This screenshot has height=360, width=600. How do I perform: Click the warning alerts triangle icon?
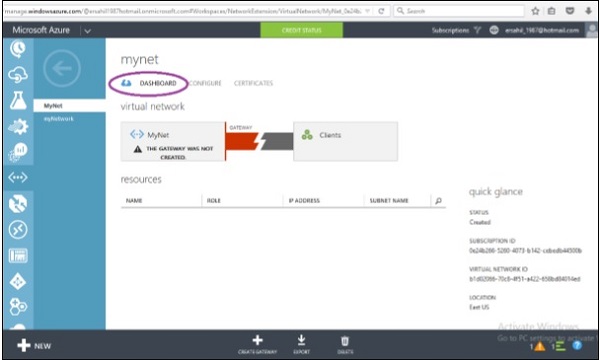539,347
